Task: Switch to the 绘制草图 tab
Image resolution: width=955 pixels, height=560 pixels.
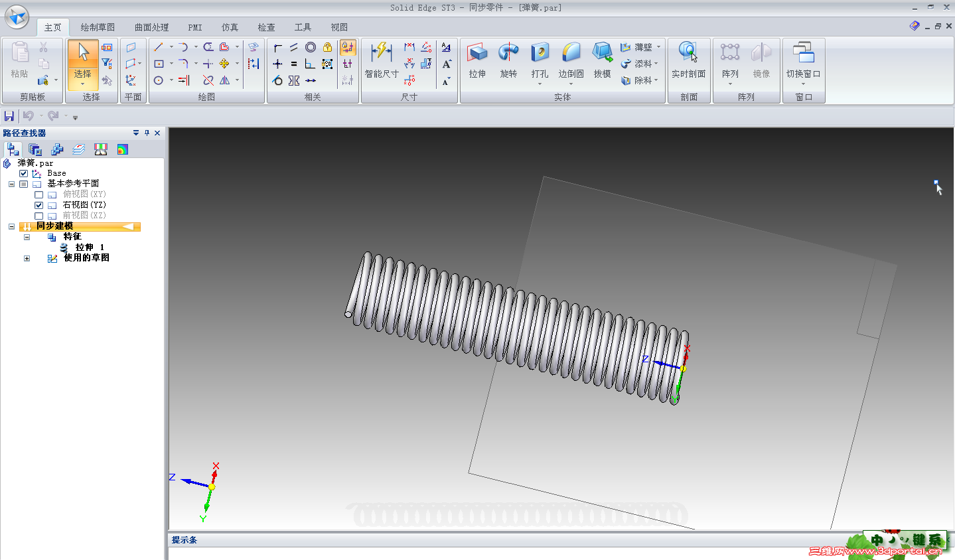Action: (98, 27)
